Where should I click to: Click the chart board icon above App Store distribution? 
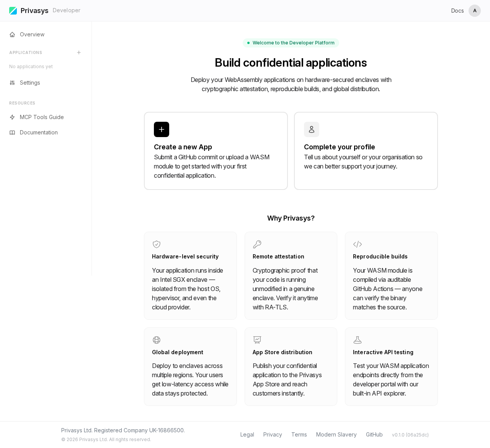click(257, 340)
